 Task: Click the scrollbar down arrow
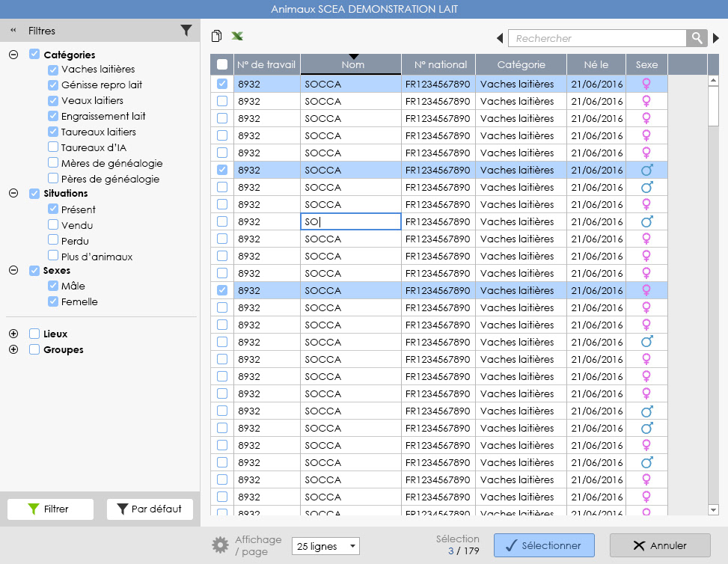tap(714, 510)
